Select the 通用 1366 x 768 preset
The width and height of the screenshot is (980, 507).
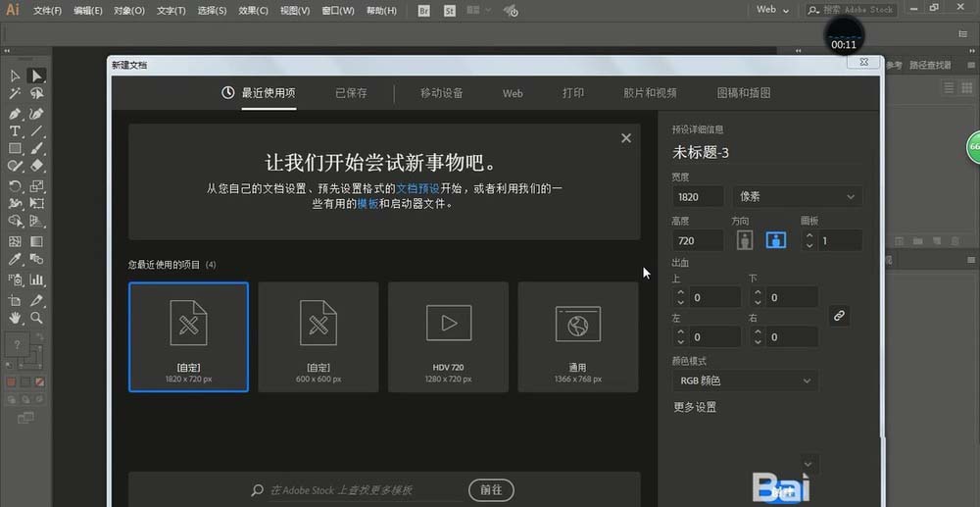pyautogui.click(x=578, y=337)
